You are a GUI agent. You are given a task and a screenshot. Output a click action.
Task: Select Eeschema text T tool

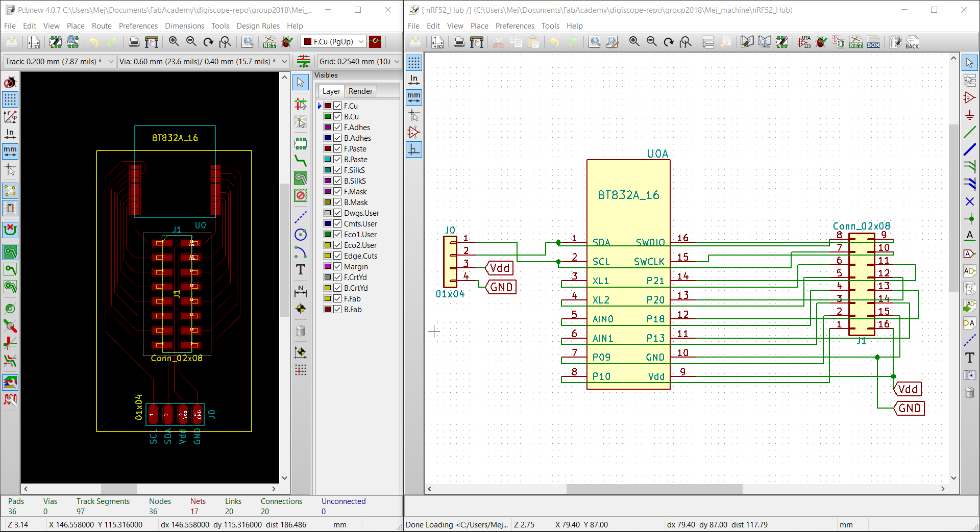click(x=970, y=358)
